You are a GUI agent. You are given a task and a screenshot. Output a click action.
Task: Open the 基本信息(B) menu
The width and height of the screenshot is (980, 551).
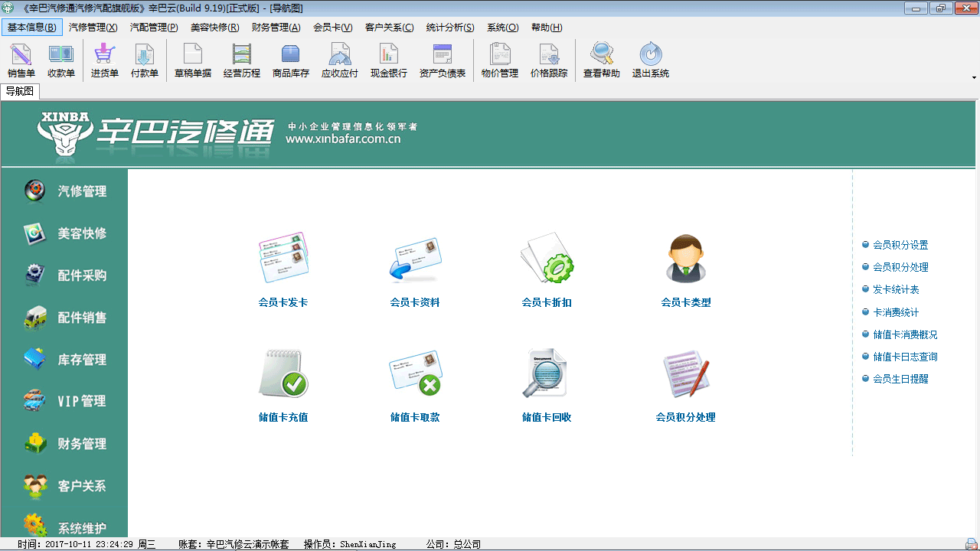tap(31, 28)
